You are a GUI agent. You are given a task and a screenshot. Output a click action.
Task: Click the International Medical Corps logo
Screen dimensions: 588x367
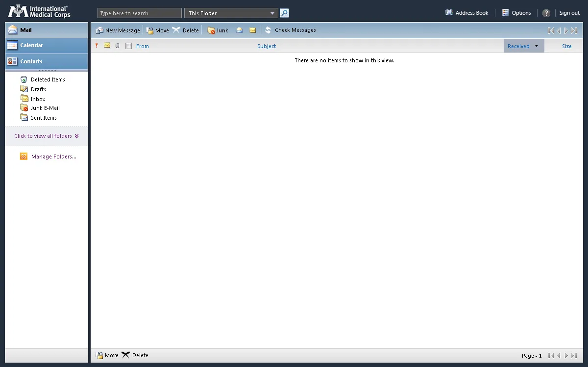[x=39, y=11]
